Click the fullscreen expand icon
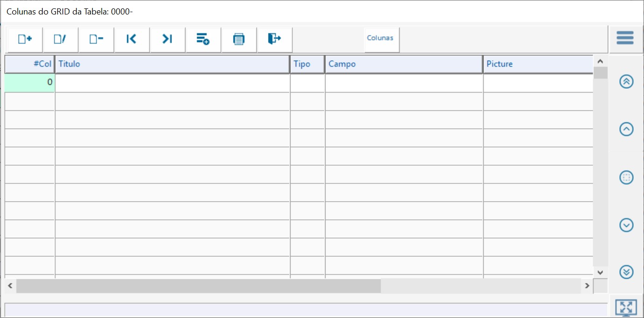The image size is (644, 318). point(626,308)
